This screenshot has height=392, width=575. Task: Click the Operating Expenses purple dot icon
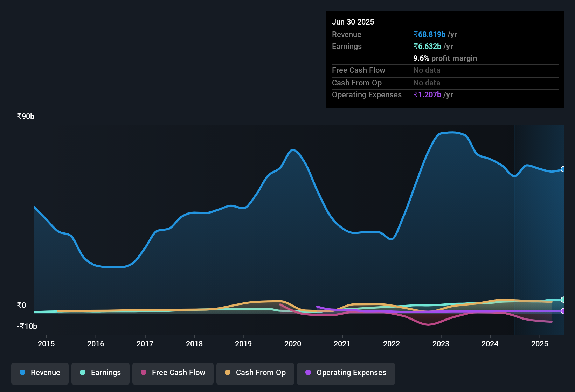coord(308,373)
